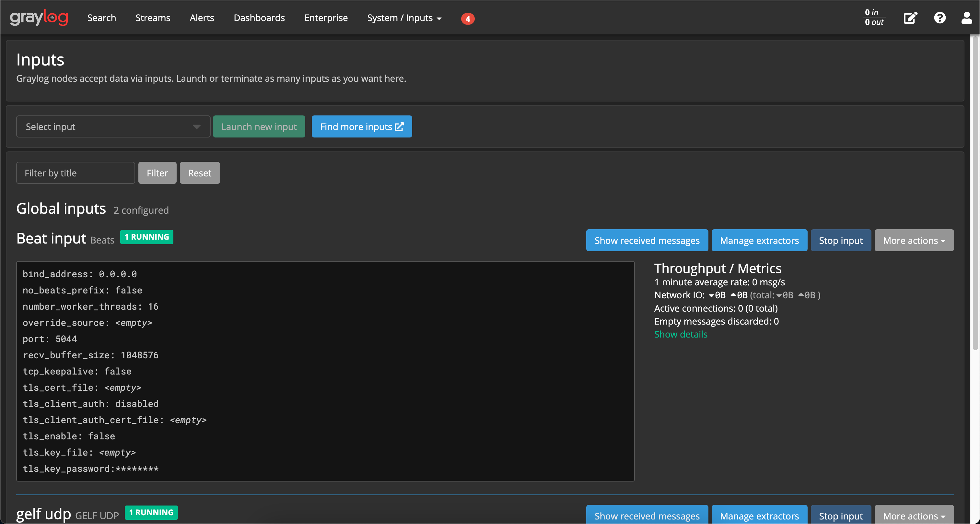Open More actions for Beat input
The image size is (980, 524).
click(x=914, y=240)
